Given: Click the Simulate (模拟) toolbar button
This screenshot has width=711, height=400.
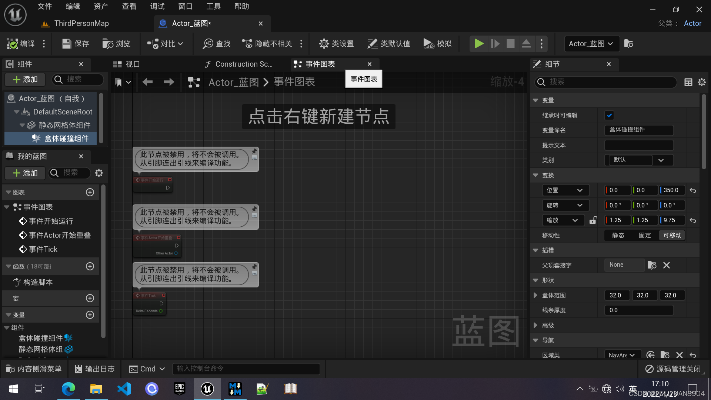Looking at the screenshot, I should [x=438, y=44].
